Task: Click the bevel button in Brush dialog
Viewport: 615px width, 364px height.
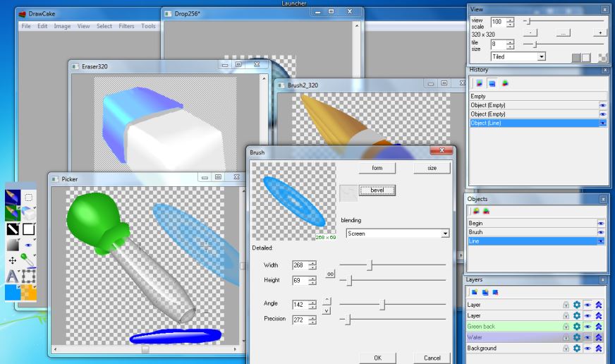Action: click(377, 190)
